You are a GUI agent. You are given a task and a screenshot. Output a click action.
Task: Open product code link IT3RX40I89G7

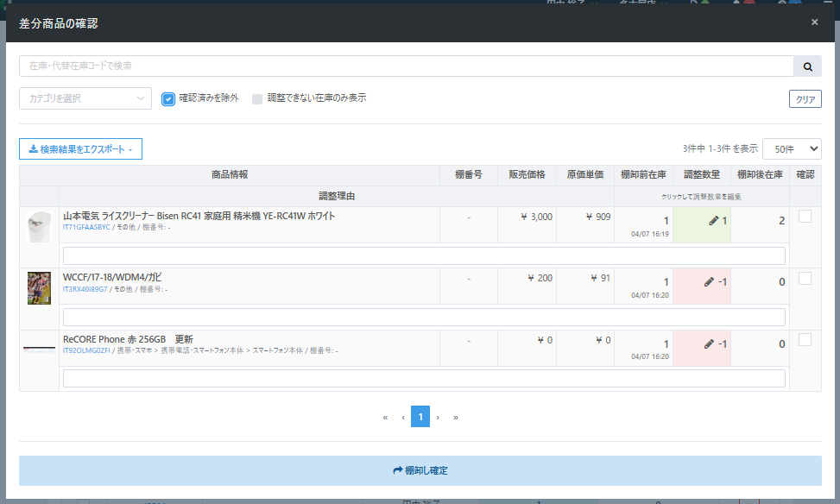point(85,289)
